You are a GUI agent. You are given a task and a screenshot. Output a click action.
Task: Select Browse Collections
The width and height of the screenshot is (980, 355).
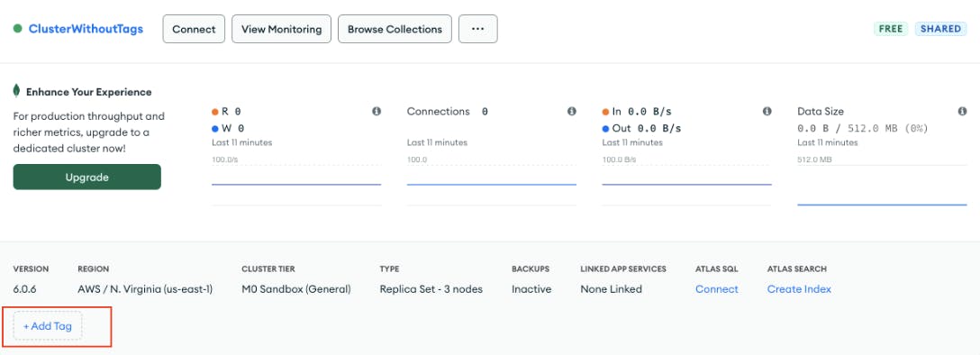click(x=395, y=29)
